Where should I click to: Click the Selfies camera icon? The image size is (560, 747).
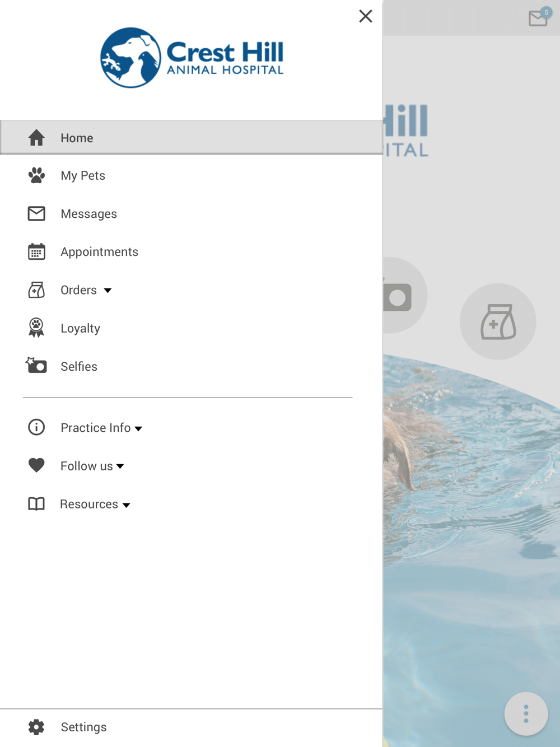click(36, 366)
